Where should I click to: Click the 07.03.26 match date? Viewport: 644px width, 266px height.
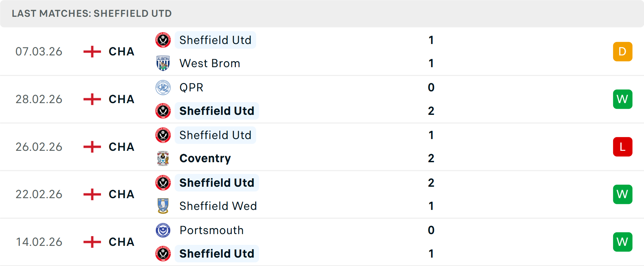point(39,51)
